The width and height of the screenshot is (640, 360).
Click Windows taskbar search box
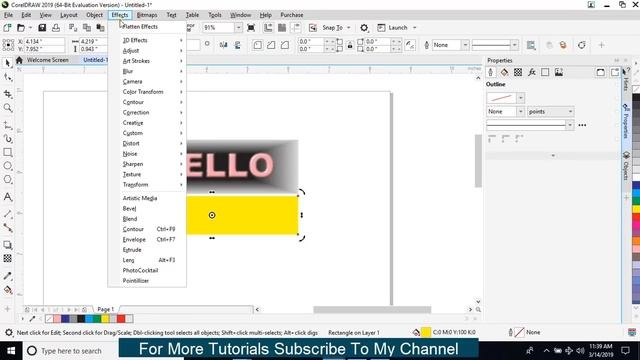(x=71, y=351)
